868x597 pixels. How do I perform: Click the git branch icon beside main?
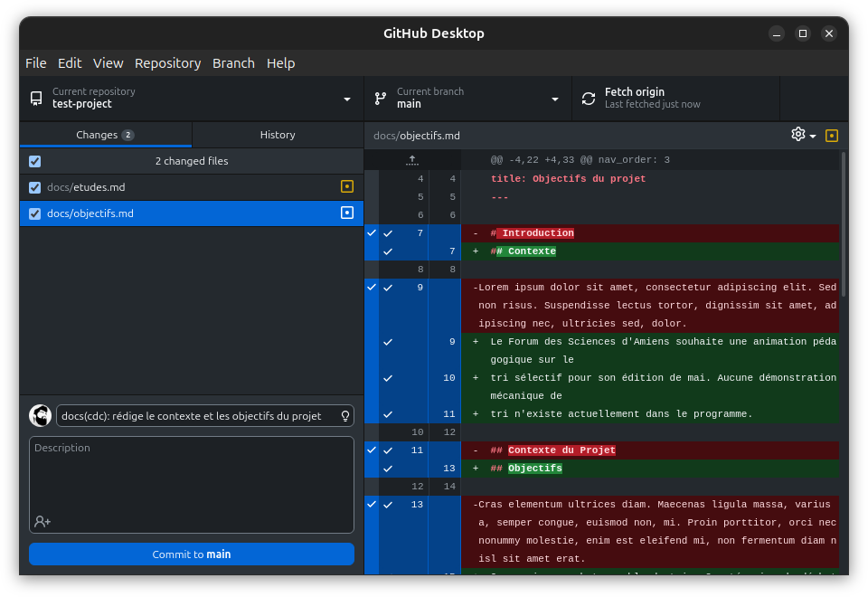(x=381, y=99)
